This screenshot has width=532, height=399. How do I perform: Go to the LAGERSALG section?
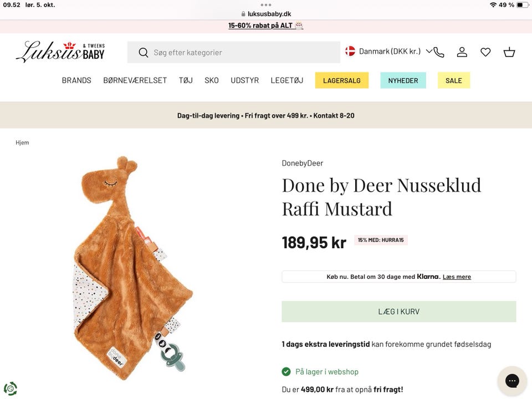click(342, 80)
